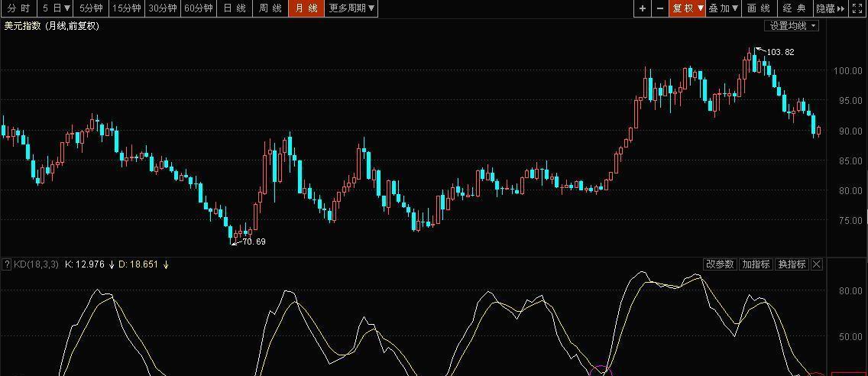
Task: Select the 5分钟 period tab
Action: [x=92, y=8]
